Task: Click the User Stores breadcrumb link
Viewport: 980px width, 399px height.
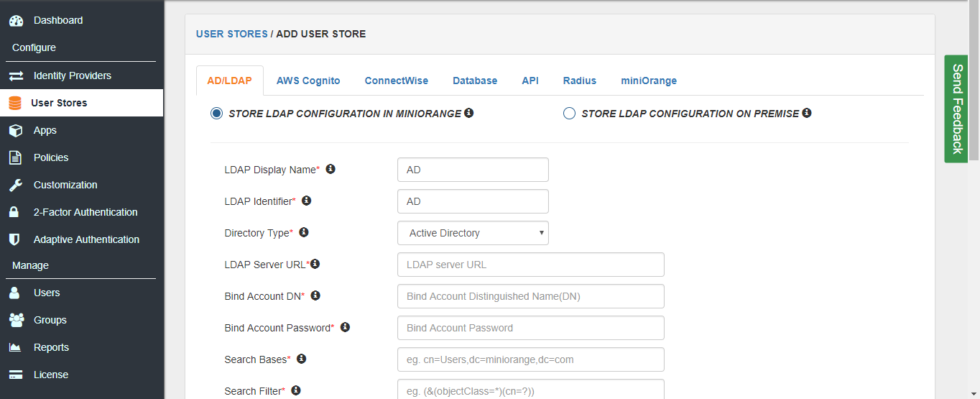Action: pyautogui.click(x=231, y=34)
